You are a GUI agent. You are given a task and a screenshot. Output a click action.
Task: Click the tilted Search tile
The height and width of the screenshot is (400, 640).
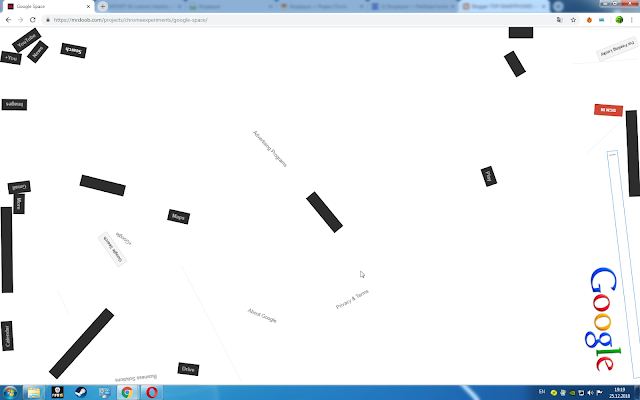point(73,51)
